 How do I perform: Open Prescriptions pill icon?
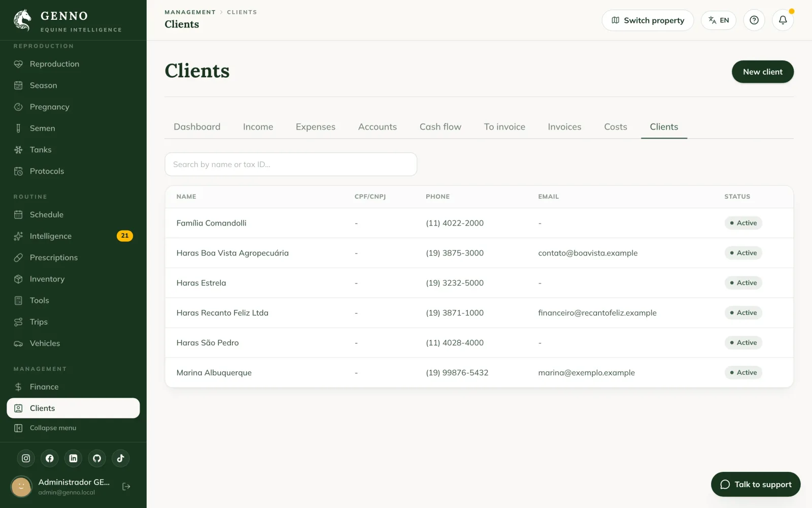tap(18, 258)
